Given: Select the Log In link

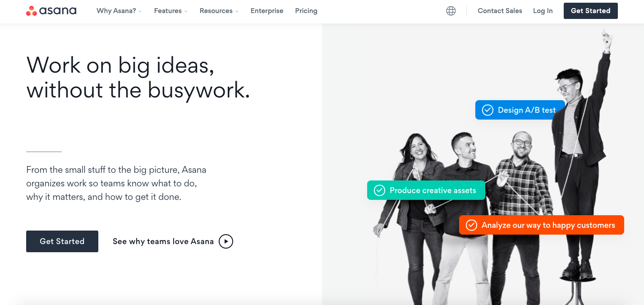Looking at the screenshot, I should pos(543,11).
